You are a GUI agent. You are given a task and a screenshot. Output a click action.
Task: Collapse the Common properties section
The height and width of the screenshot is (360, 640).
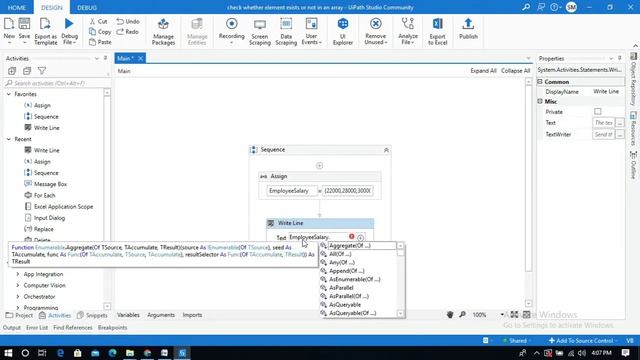pos(540,82)
